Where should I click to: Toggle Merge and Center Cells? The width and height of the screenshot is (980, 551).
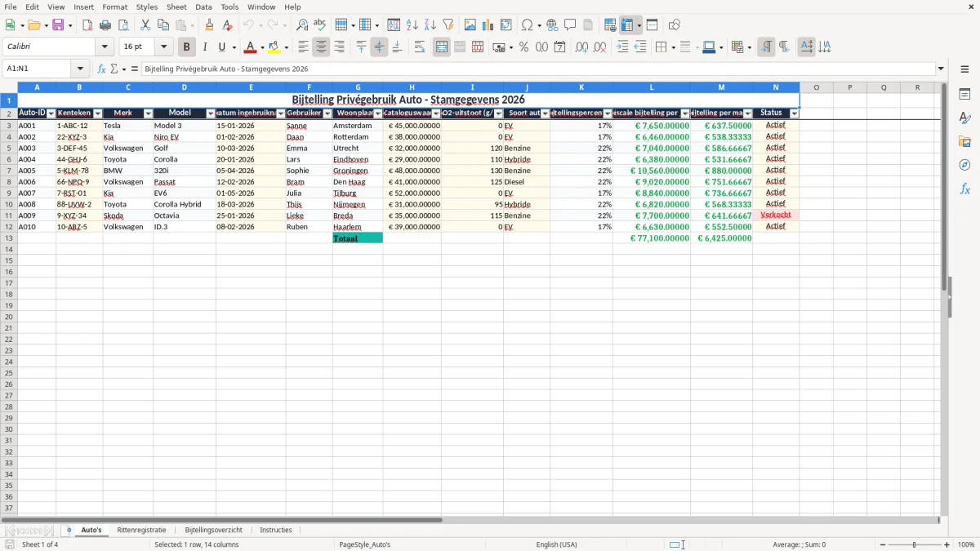tap(442, 47)
